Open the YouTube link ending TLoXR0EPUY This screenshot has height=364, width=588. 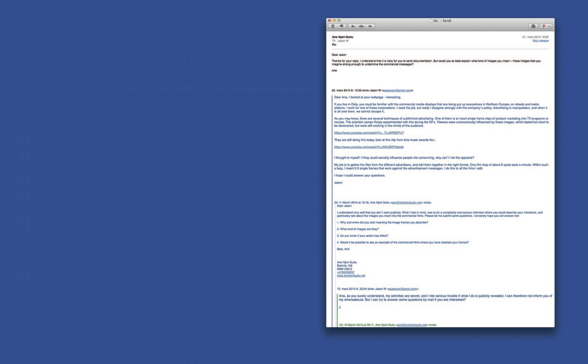pos(369,133)
